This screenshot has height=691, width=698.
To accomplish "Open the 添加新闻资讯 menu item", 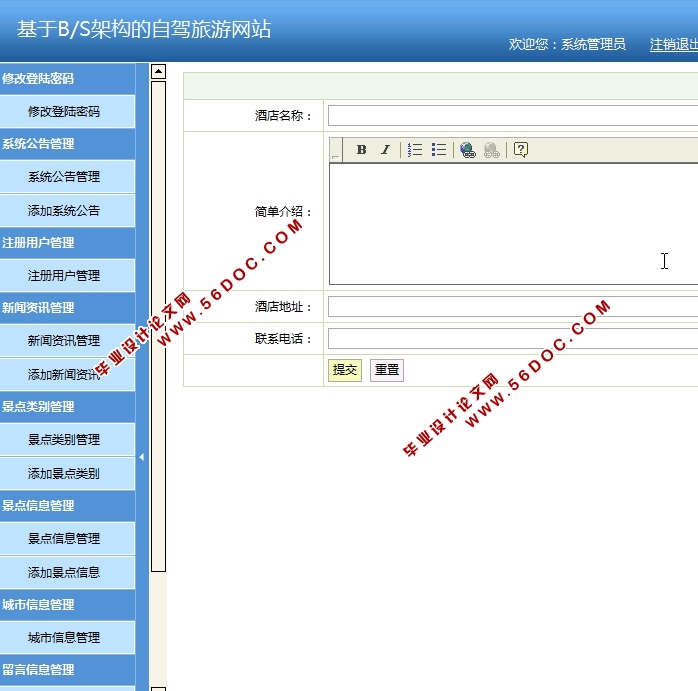I will point(67,374).
